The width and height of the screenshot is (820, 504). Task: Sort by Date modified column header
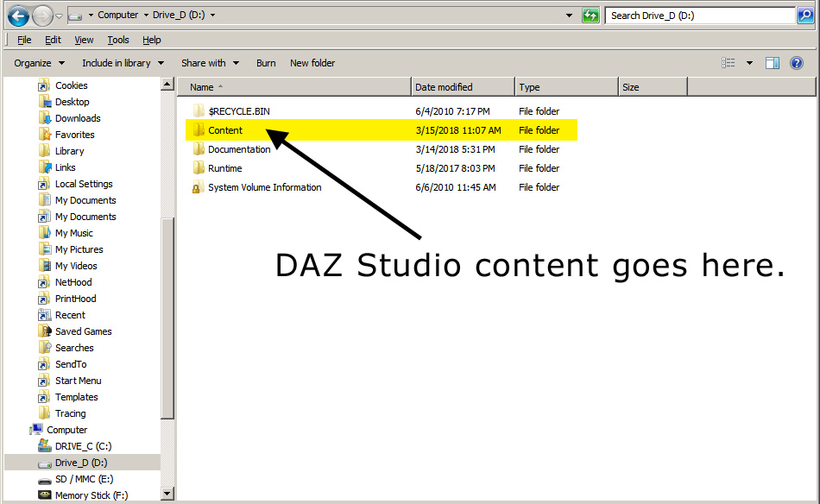pyautogui.click(x=464, y=87)
